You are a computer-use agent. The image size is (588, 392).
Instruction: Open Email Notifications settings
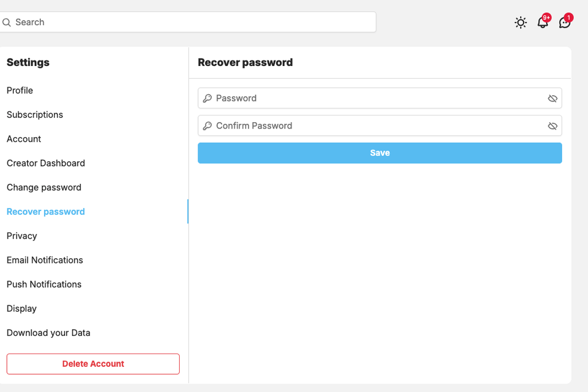point(45,260)
